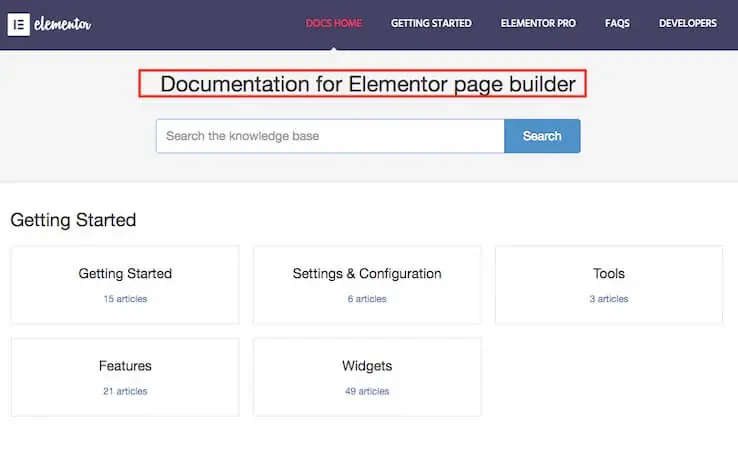Click the '3 articles' link text
738x450 pixels.
click(x=609, y=299)
